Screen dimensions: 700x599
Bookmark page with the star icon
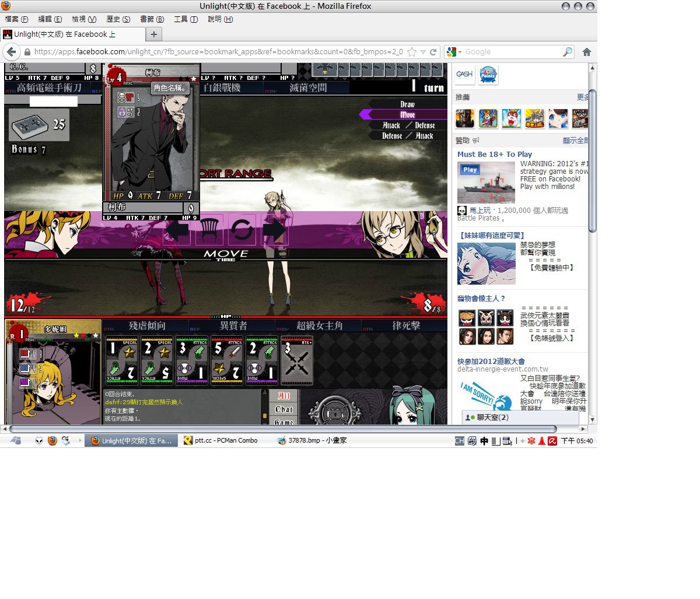(x=412, y=52)
